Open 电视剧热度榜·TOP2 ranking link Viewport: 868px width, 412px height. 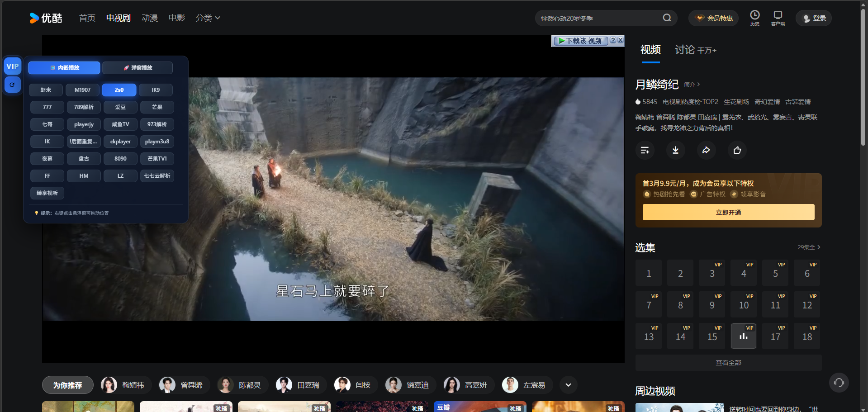pyautogui.click(x=690, y=102)
